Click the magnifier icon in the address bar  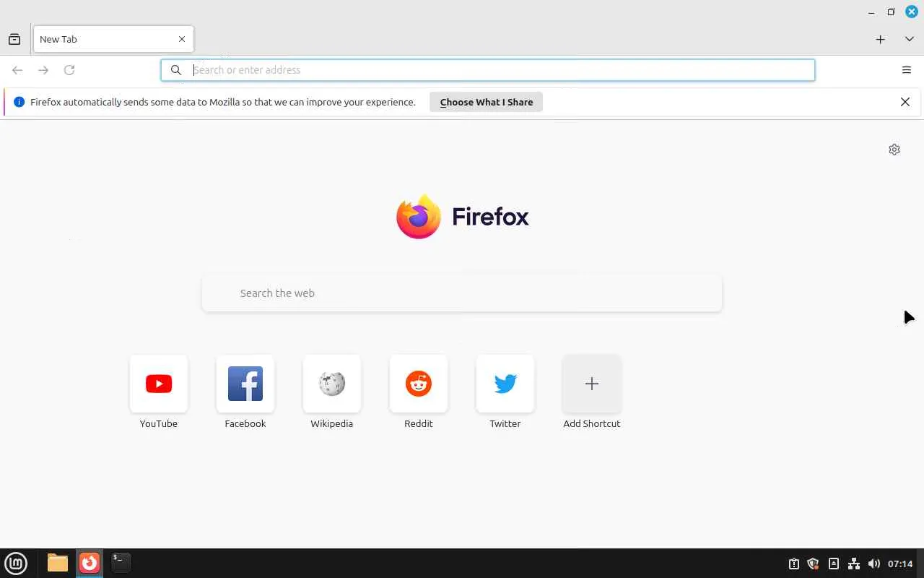click(175, 70)
